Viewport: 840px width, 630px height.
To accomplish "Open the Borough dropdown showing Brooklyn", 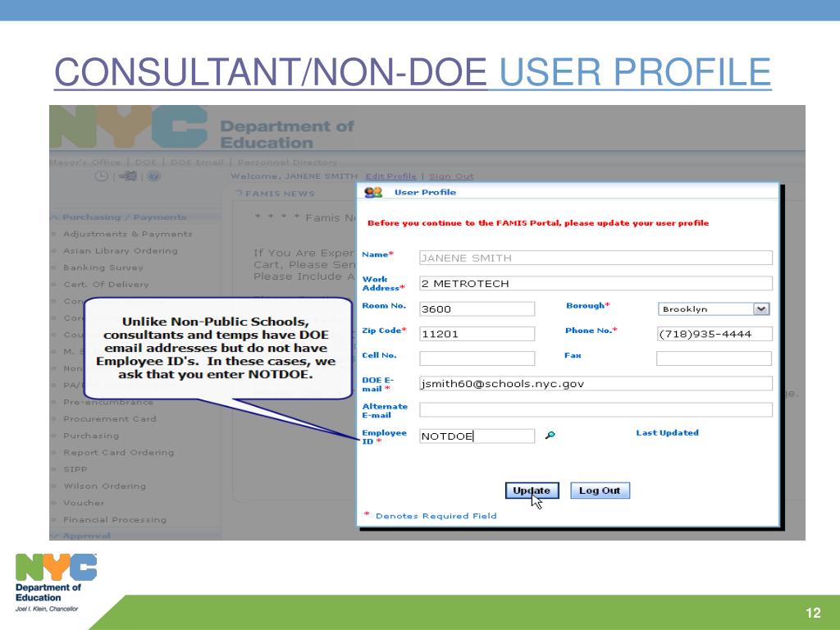I will click(714, 309).
